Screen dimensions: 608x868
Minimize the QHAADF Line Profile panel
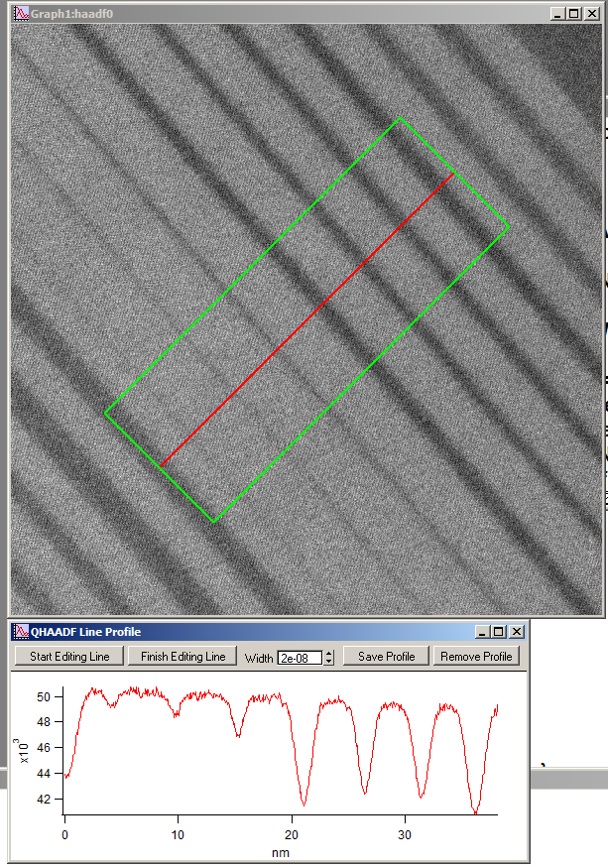tap(483, 632)
